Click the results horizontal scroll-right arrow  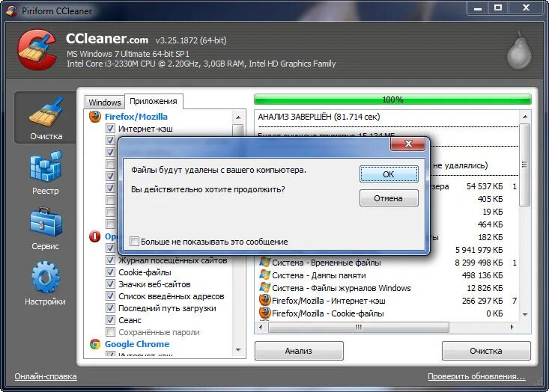tap(512, 328)
